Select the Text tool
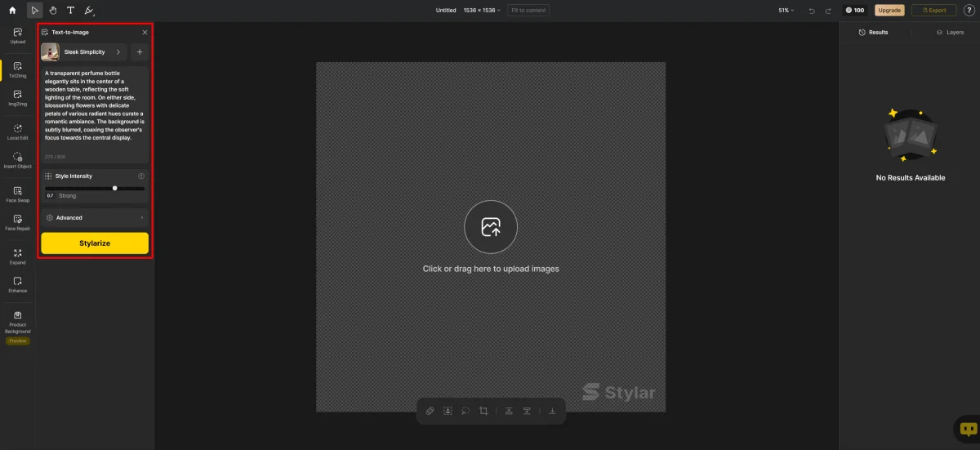Screen dimensions: 980x450 click(71, 11)
